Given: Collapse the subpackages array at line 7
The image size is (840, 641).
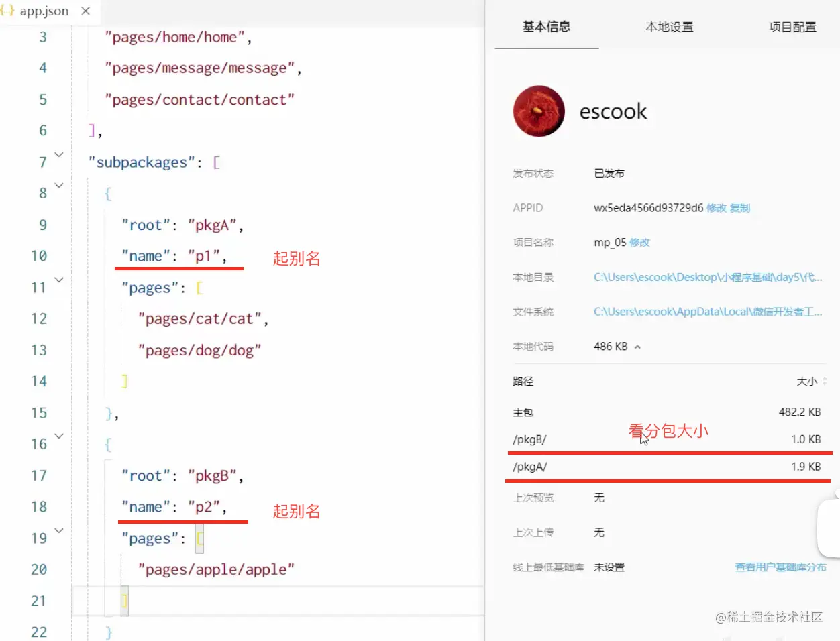Looking at the screenshot, I should tap(59, 155).
